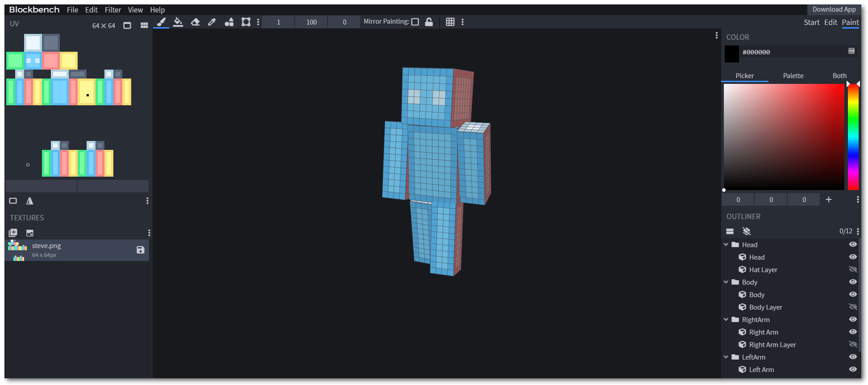Image resolution: width=868 pixels, height=385 pixels.
Task: Switch to the Both tab
Action: click(839, 76)
